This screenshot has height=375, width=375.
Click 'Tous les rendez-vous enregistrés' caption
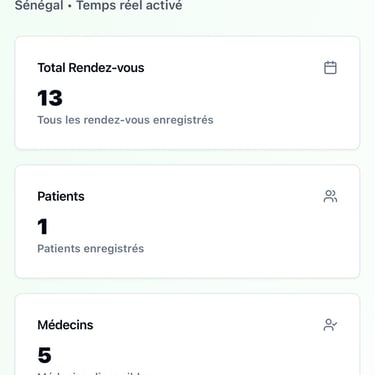[125, 120]
